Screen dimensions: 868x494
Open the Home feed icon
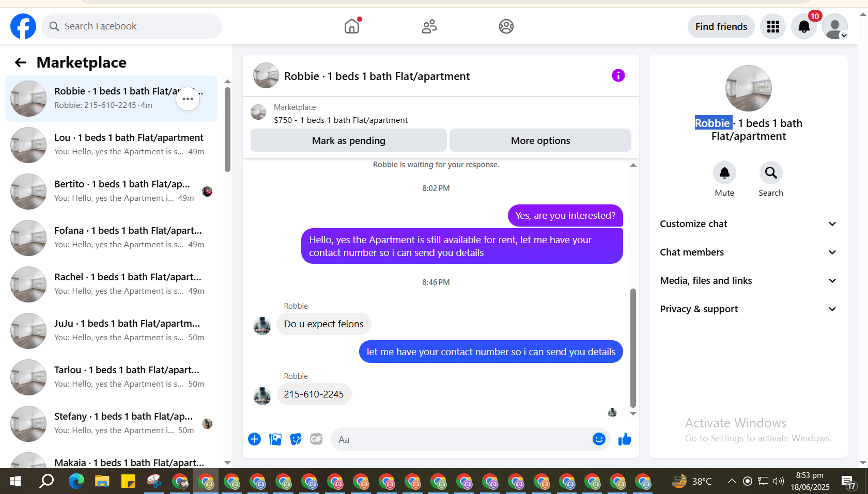[x=352, y=26]
